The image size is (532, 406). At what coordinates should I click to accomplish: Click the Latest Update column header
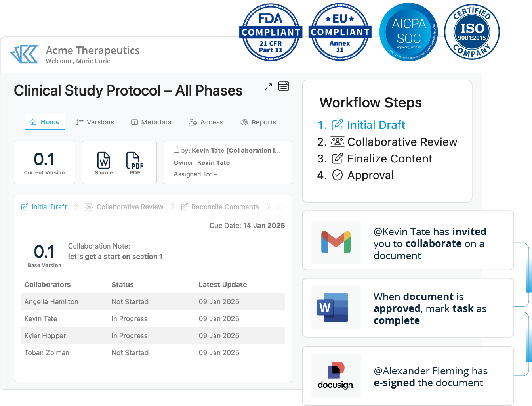[x=223, y=285]
